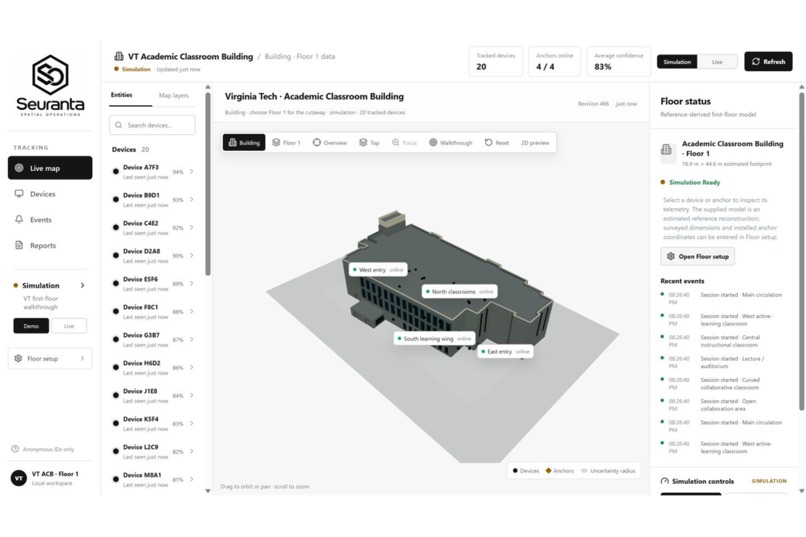Expand Device F8C1 details chevron
The height and width of the screenshot is (537, 806).
(x=191, y=311)
